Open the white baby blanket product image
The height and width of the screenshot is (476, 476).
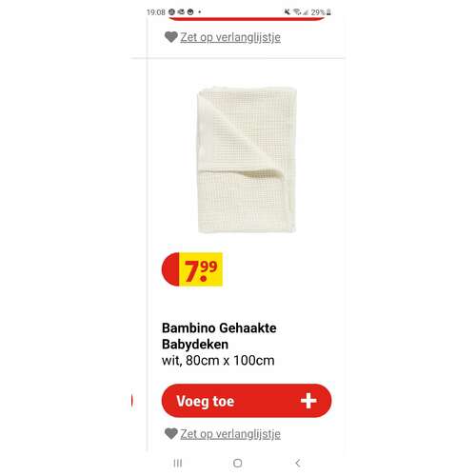coord(247,160)
